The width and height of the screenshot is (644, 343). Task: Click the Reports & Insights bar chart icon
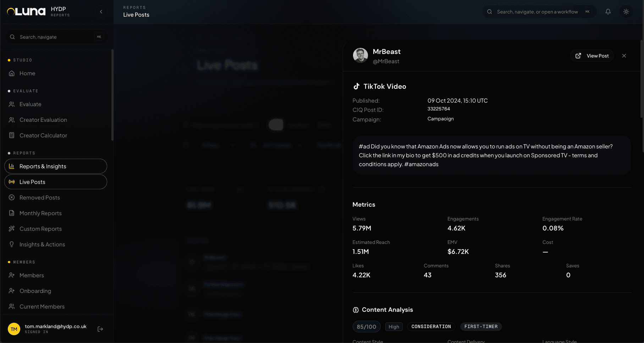[12, 166]
